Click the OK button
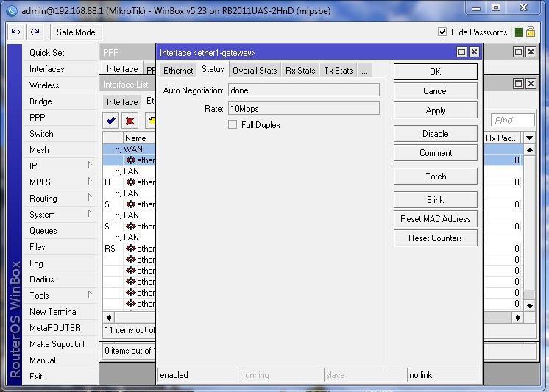549x392 pixels. coord(435,72)
